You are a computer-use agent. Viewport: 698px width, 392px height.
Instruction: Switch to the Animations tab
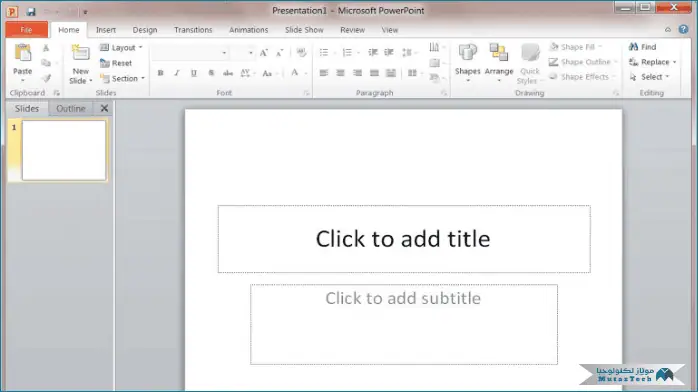point(248,30)
